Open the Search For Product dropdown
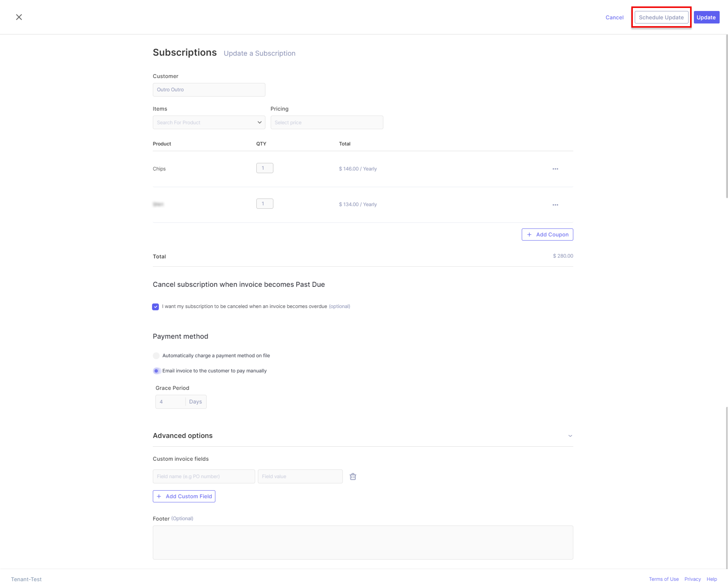 click(209, 122)
